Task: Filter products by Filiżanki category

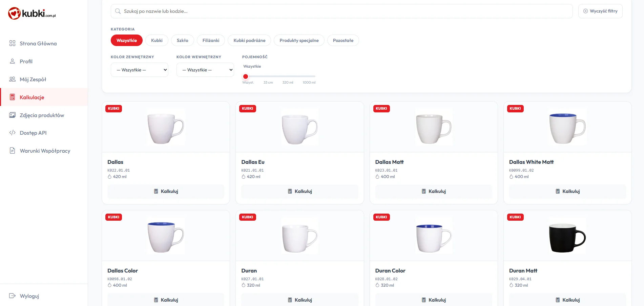Action: [x=211, y=40]
